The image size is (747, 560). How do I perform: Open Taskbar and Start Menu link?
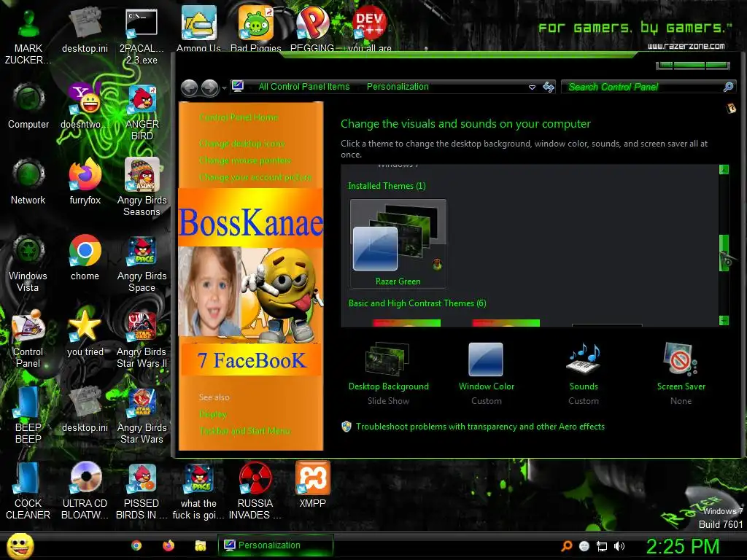244,430
